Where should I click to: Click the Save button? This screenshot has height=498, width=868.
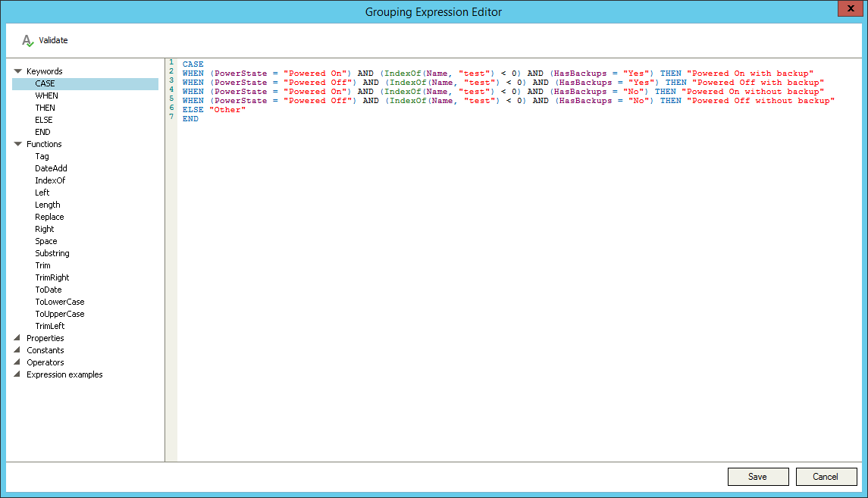pos(758,476)
